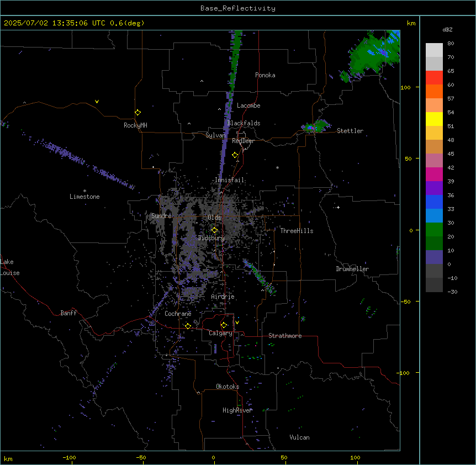Click the Limestone label
Image resolution: width=476 pixels, height=465 pixels.
click(x=84, y=197)
